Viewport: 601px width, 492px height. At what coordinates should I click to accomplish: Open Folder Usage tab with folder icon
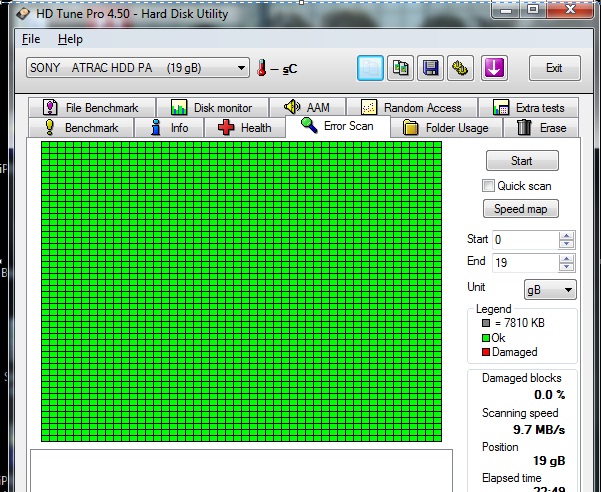tap(446, 128)
